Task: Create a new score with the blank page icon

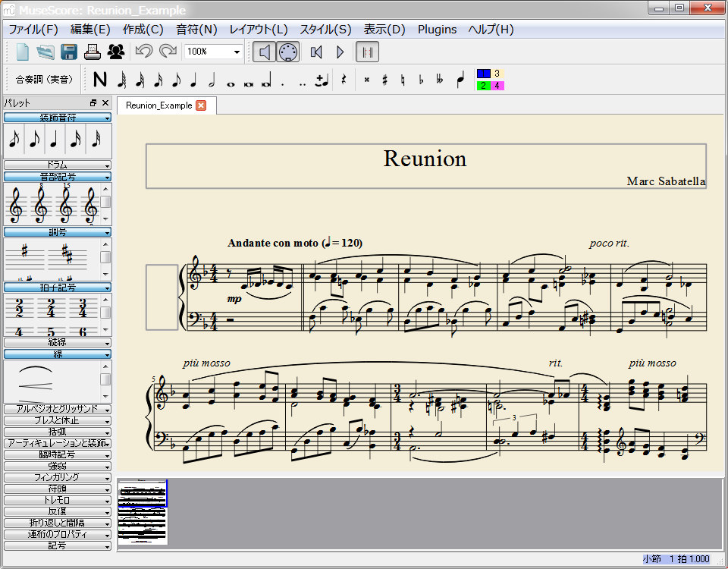Action: click(22, 52)
